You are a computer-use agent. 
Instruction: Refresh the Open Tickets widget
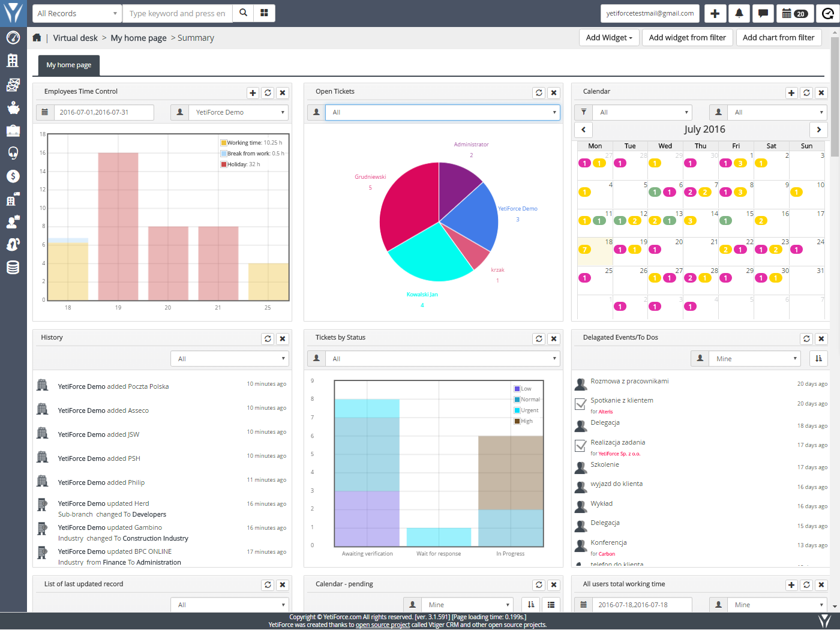539,92
